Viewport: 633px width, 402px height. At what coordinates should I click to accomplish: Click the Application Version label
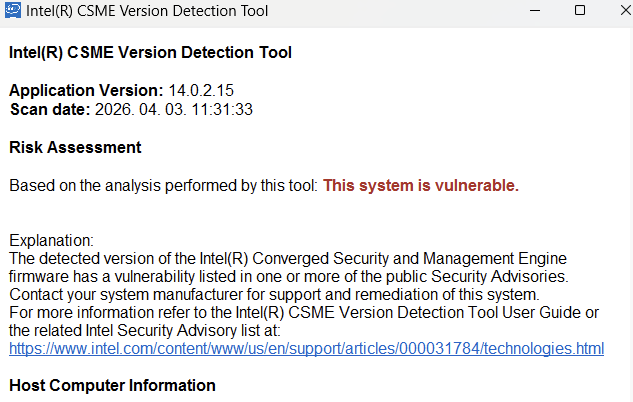tap(86, 90)
